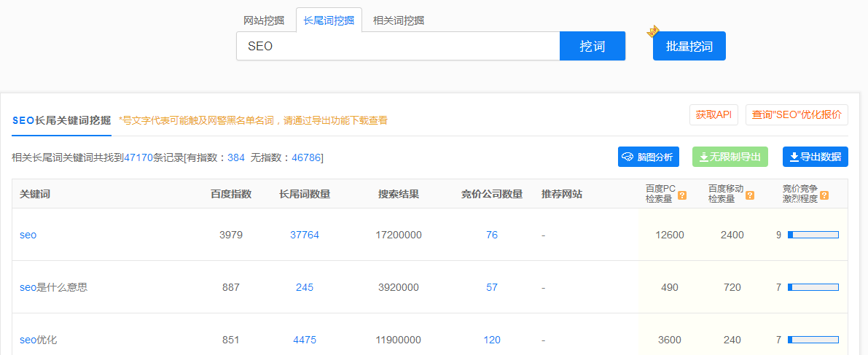Image resolution: width=868 pixels, height=355 pixels.
Task: Open 查询"SEO"优化报价 link
Action: [797, 115]
